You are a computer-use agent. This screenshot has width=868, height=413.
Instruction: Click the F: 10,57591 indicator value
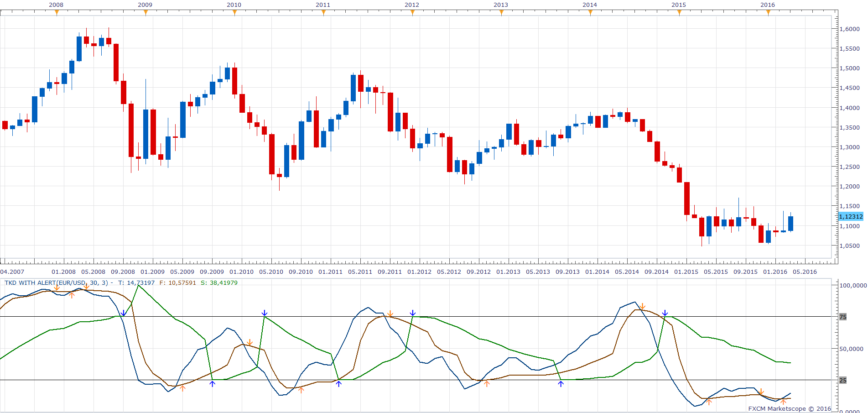click(x=178, y=283)
